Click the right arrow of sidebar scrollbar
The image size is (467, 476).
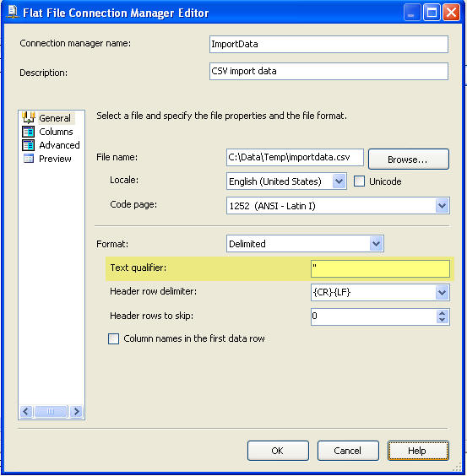tap(76, 412)
